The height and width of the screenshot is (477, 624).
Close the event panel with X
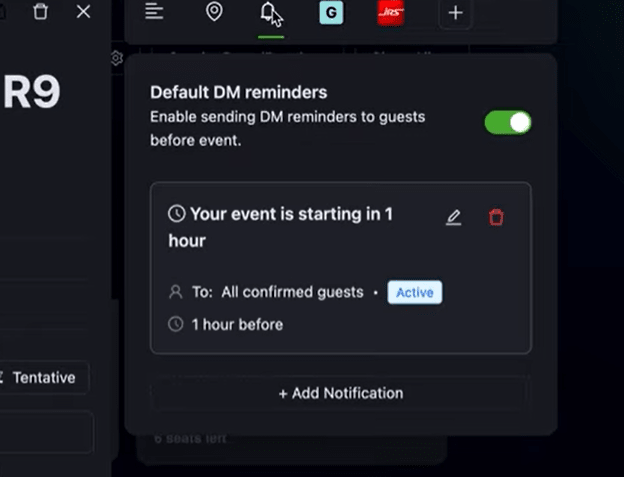(83, 12)
